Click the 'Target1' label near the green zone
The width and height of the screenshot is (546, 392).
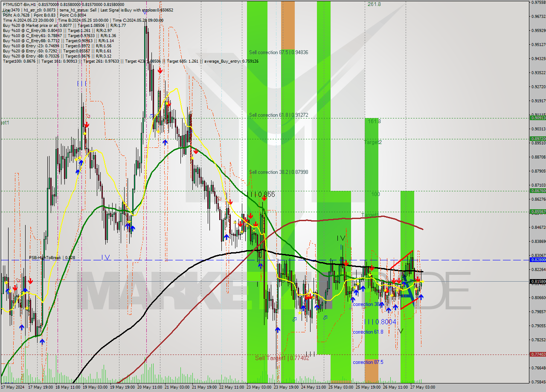[x=370, y=215]
